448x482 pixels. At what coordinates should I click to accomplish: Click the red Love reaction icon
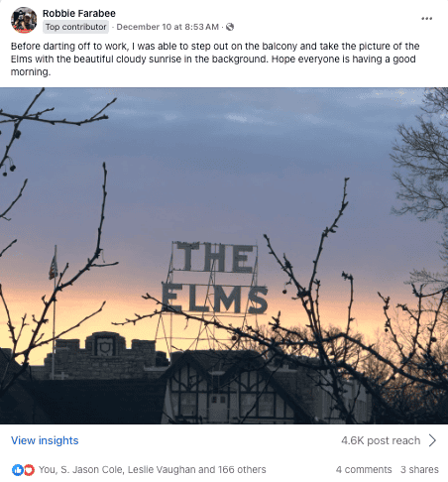[x=29, y=469]
